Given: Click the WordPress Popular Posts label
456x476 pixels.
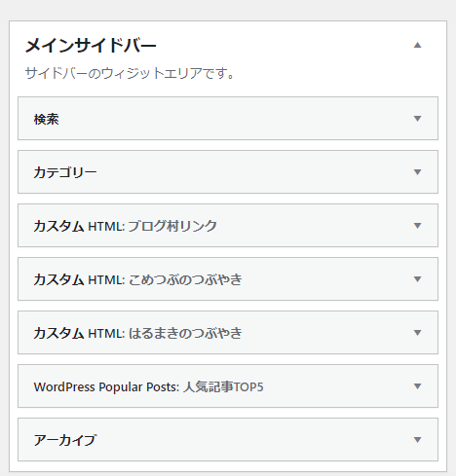Looking at the screenshot, I should click(106, 386).
